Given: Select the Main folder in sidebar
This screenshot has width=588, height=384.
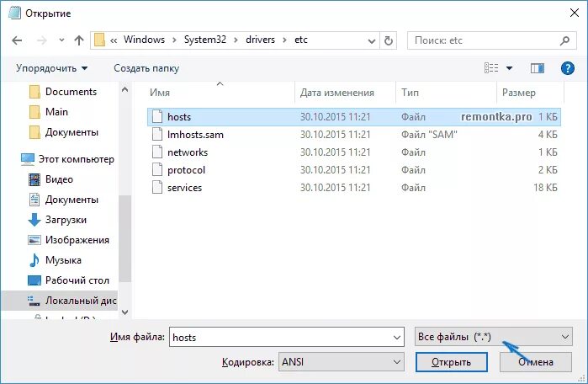Looking at the screenshot, I should [x=49, y=112].
